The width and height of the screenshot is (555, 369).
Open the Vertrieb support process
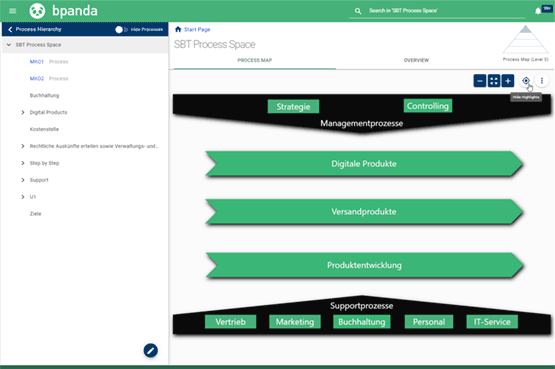[x=230, y=322]
